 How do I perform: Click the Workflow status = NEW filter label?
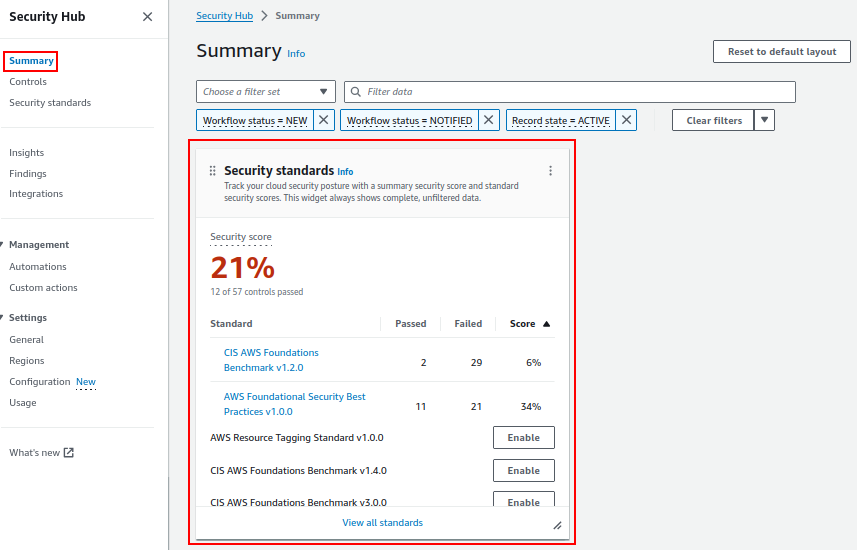click(x=255, y=120)
